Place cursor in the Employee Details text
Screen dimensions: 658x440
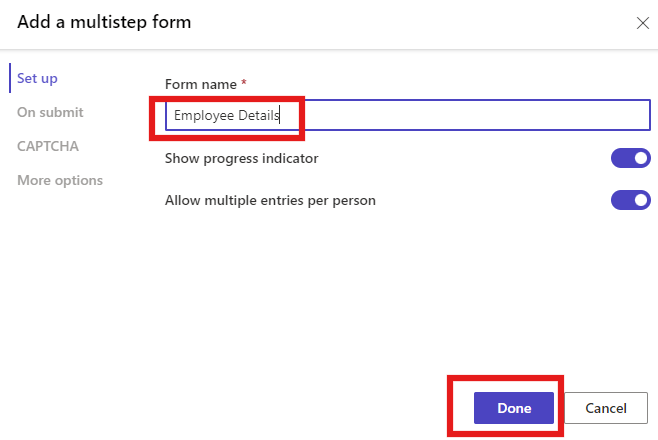coord(225,115)
